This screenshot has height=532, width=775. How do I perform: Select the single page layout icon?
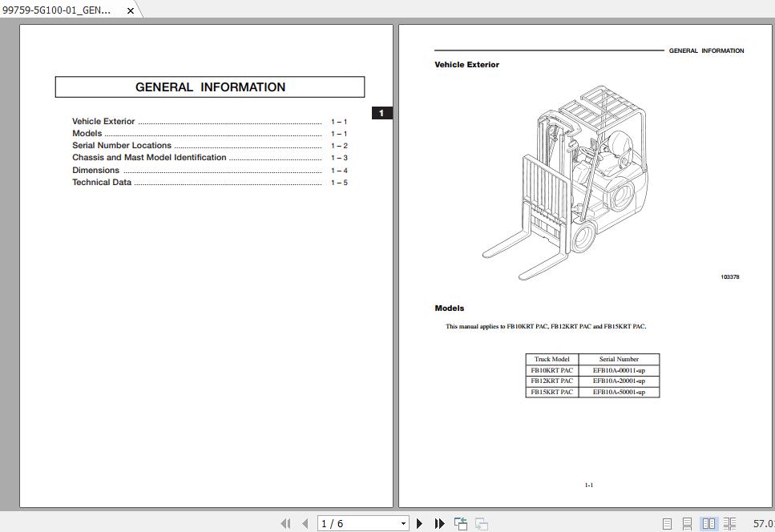coord(666,522)
